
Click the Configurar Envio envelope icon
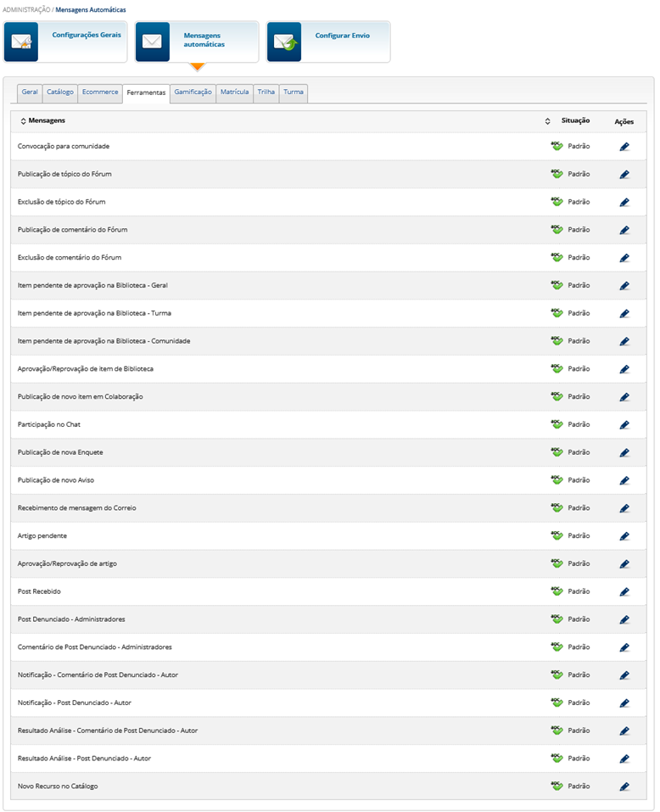pos(284,42)
